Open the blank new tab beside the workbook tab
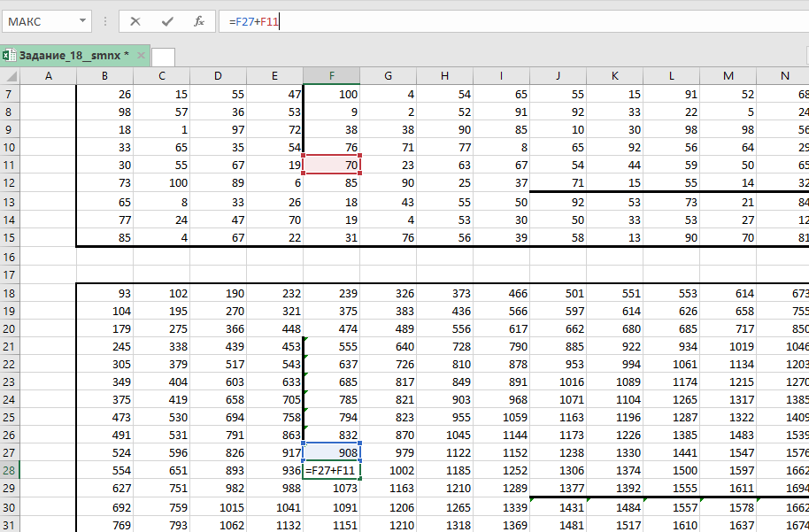809x532 pixels. coord(164,57)
